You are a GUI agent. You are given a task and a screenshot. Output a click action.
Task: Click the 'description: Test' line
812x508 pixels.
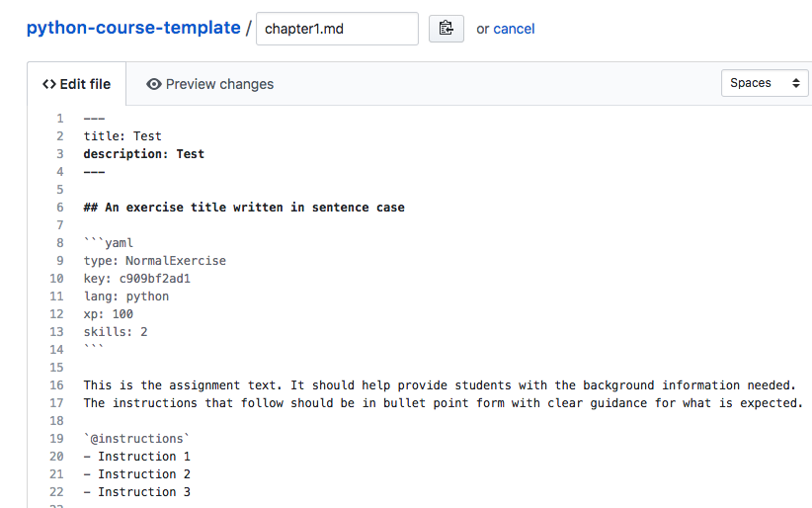click(144, 154)
